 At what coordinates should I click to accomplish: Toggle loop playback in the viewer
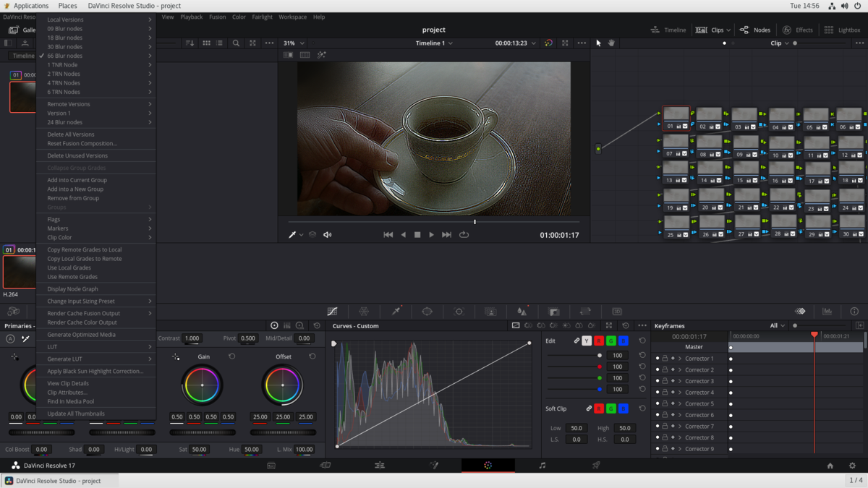click(464, 234)
